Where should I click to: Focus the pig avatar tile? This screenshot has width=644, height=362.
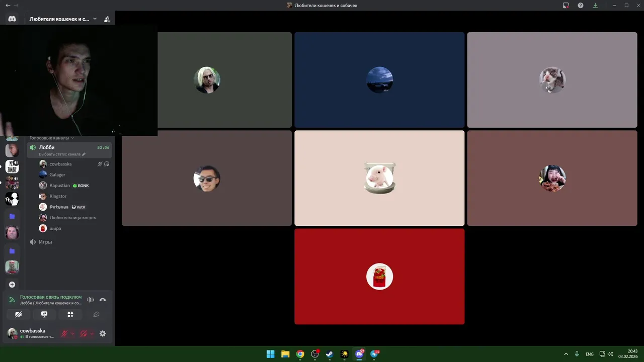click(379, 178)
